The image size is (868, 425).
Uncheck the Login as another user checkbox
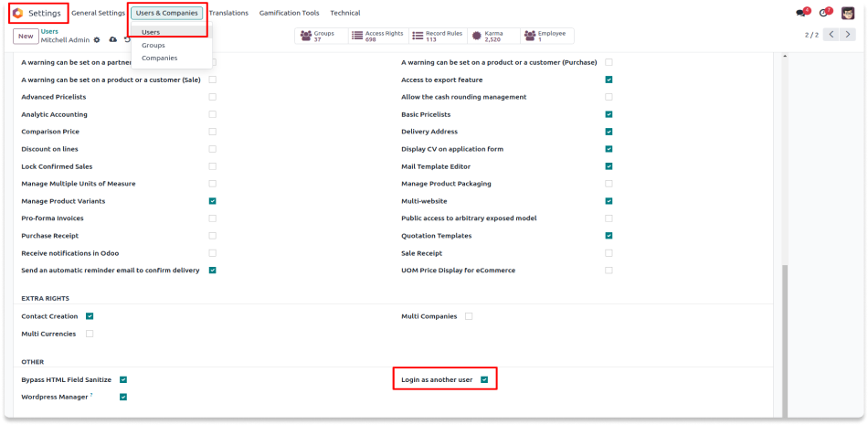coord(484,379)
